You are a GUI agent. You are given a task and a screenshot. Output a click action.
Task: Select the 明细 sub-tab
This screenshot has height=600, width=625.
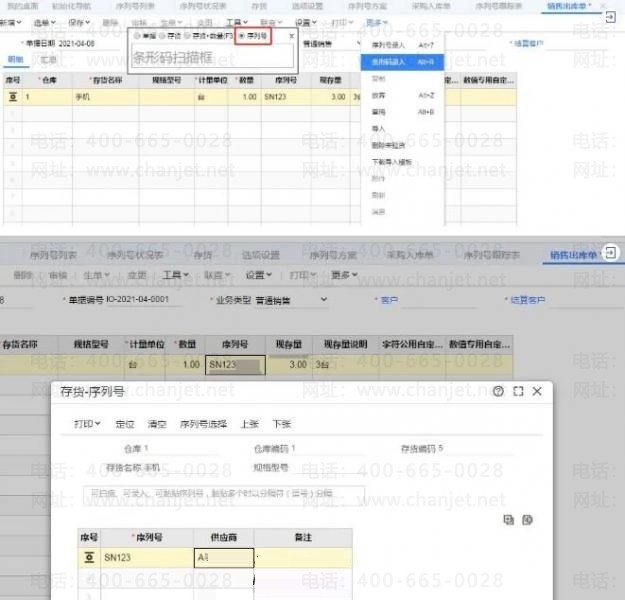click(x=16, y=59)
